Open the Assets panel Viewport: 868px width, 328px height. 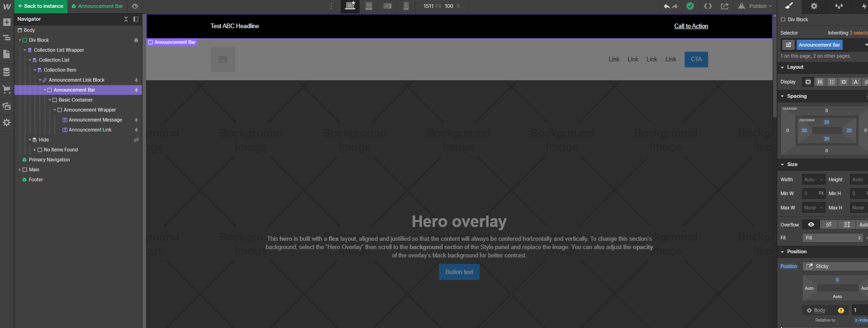(7, 106)
